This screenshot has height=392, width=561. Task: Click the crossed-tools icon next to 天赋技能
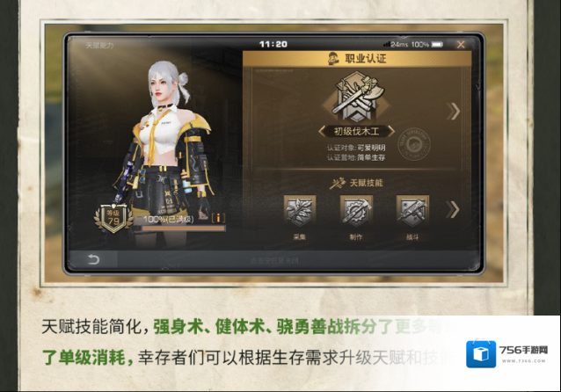point(337,183)
